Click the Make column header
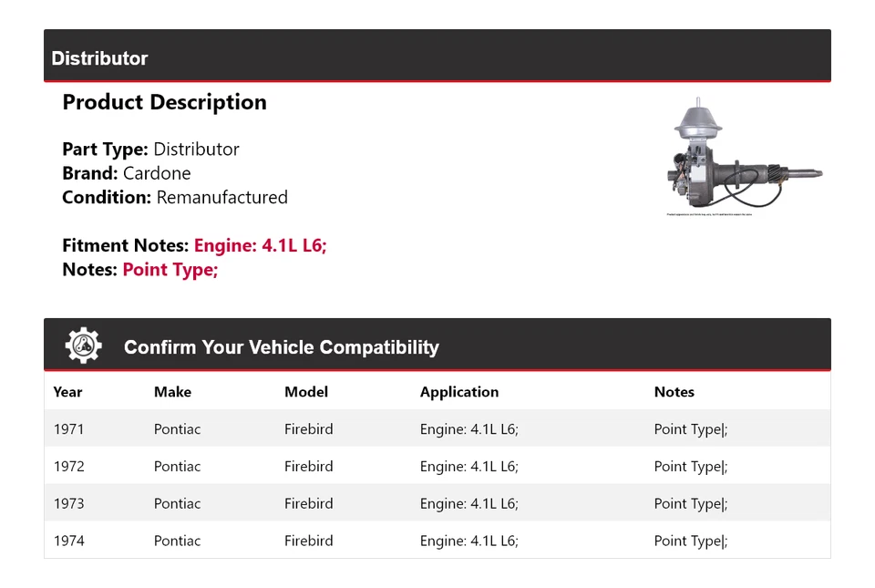This screenshot has width=875, height=588. (x=172, y=392)
